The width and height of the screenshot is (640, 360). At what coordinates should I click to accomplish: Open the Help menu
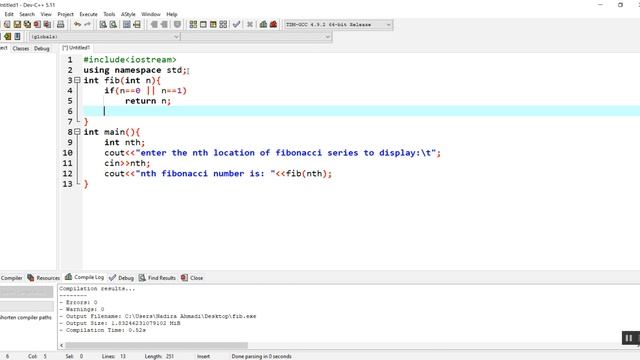[172, 14]
